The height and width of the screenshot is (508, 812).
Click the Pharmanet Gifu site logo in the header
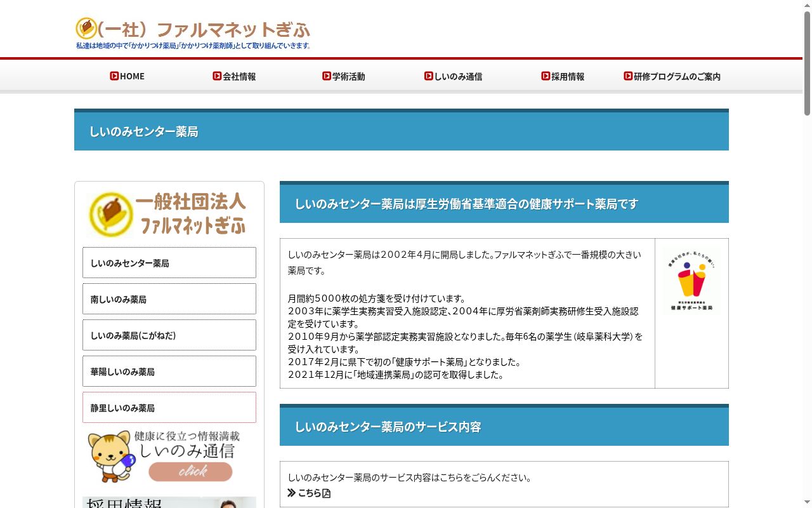[193, 33]
